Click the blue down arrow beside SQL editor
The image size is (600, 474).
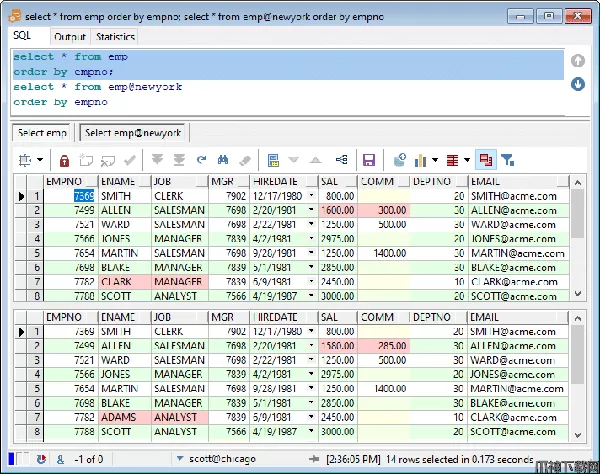click(578, 84)
